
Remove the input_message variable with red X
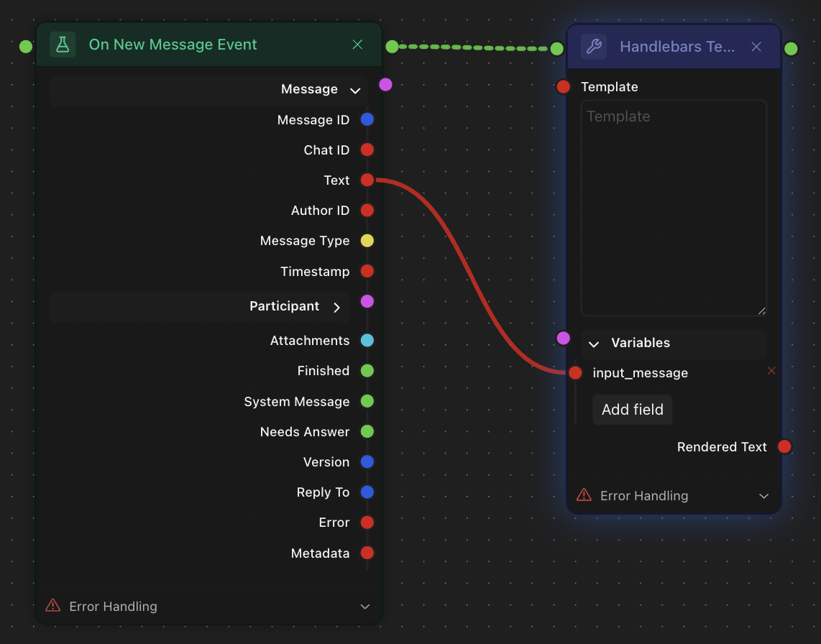click(771, 371)
